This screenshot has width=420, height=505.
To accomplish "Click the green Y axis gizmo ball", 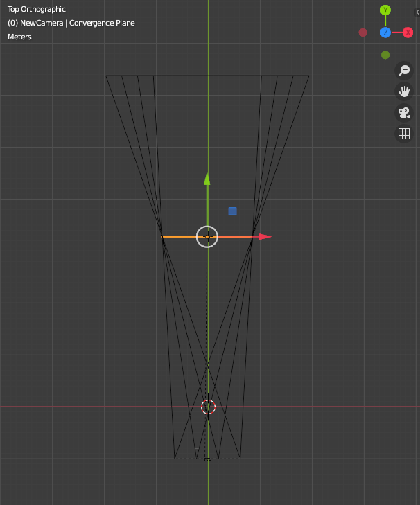I will pos(385,10).
